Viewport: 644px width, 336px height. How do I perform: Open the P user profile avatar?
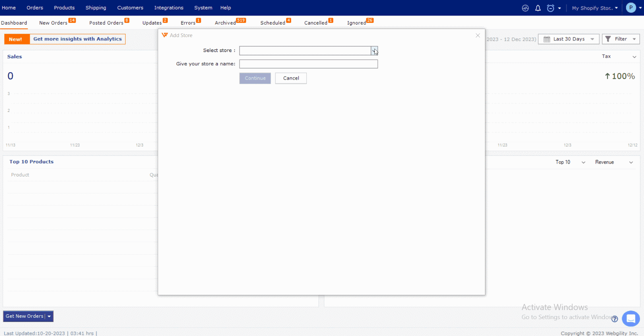pyautogui.click(x=631, y=8)
